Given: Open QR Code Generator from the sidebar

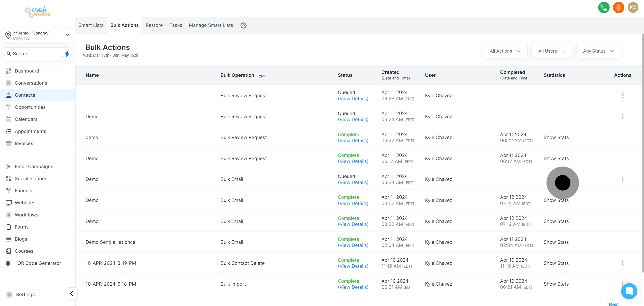Looking at the screenshot, I should point(39,263).
